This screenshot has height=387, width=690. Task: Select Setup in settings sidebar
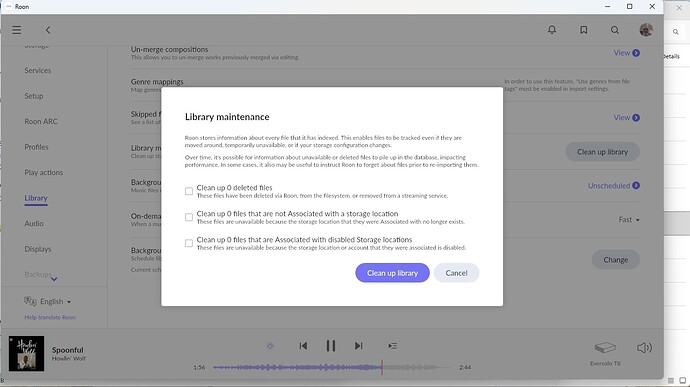point(34,96)
